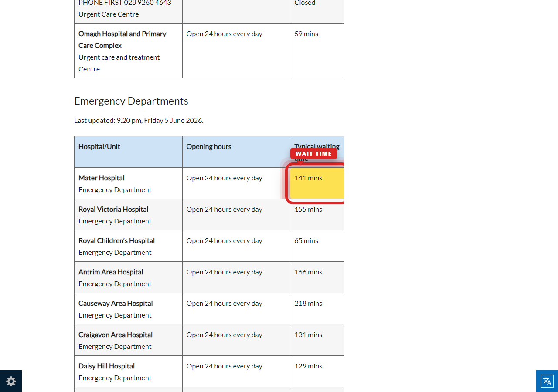Select Daisy Hill Hospital name
Image resolution: width=558 pixels, height=392 pixels.
106,366
